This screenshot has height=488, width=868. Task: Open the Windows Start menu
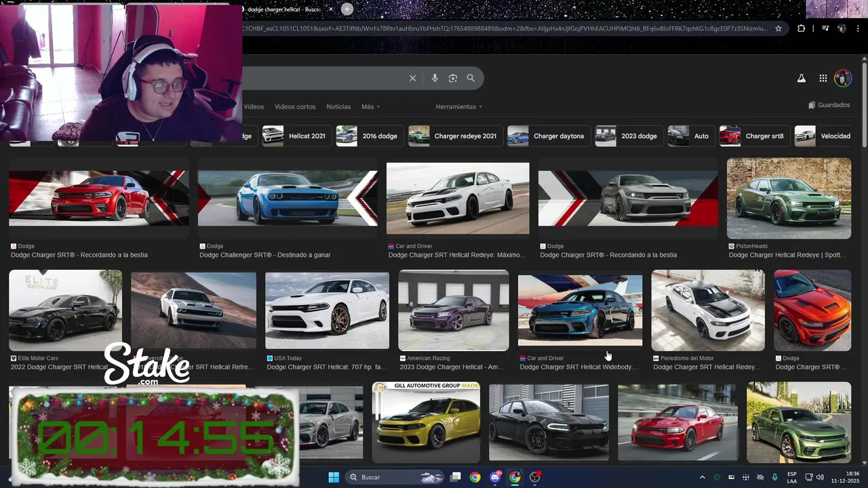(334, 477)
